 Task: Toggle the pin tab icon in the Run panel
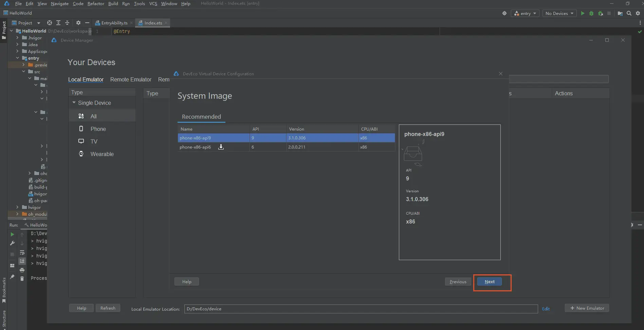[12, 277]
